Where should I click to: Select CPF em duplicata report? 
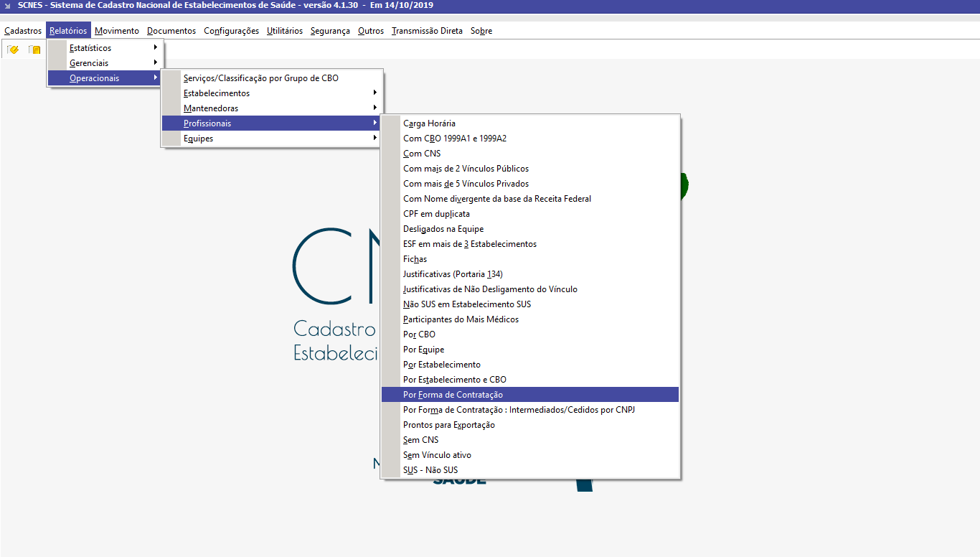point(436,214)
